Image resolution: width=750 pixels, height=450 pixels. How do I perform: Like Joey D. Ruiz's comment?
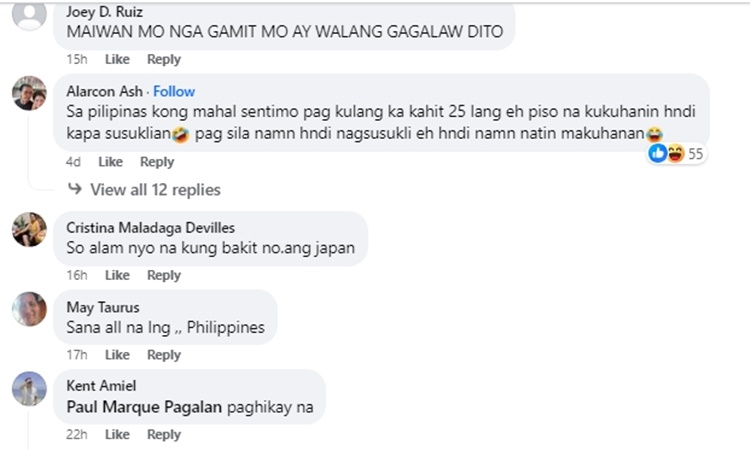[x=117, y=59]
